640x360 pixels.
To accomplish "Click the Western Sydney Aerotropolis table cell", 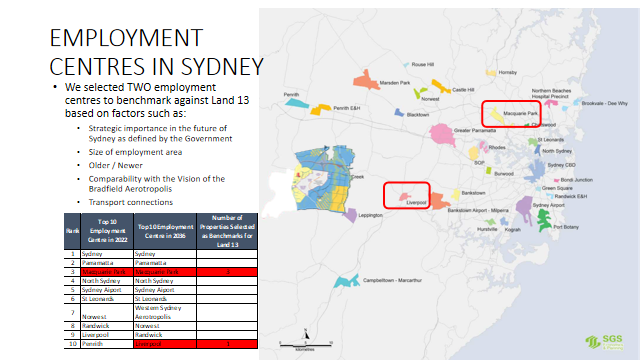I will 165,312.
